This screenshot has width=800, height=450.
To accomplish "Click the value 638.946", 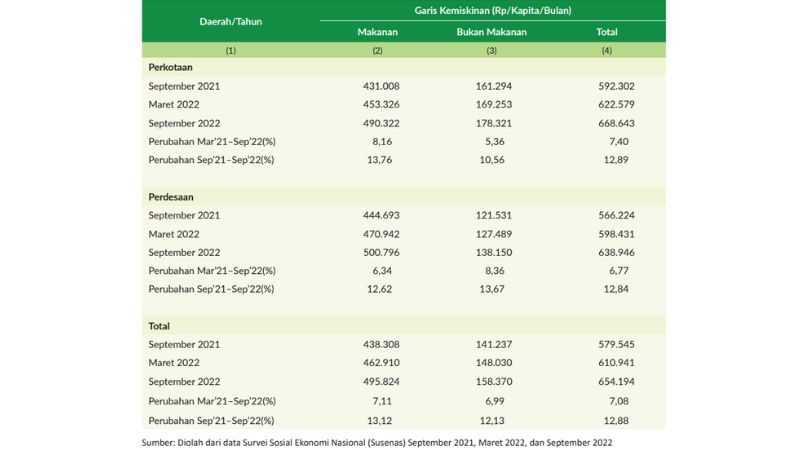I will [x=616, y=253].
